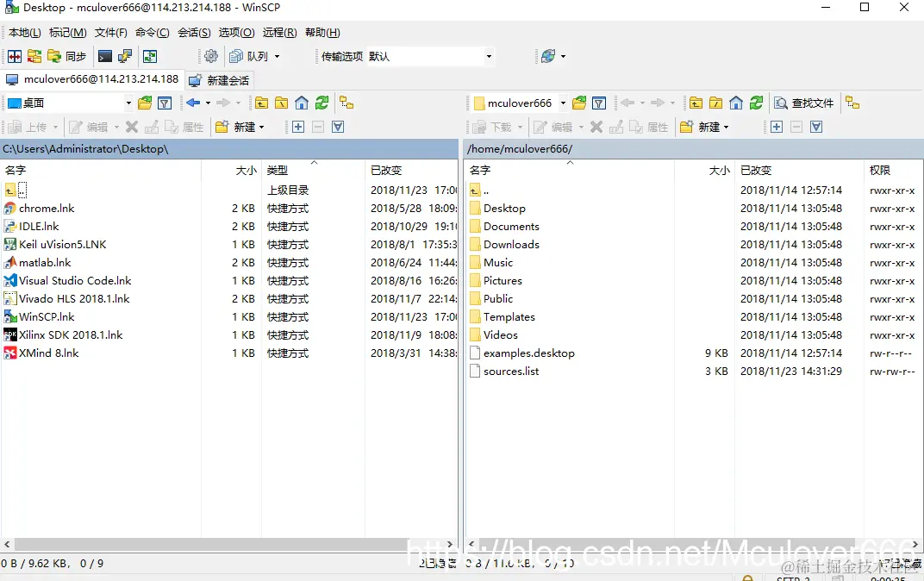Refresh the local panel
This screenshot has height=581, width=924.
[x=322, y=103]
